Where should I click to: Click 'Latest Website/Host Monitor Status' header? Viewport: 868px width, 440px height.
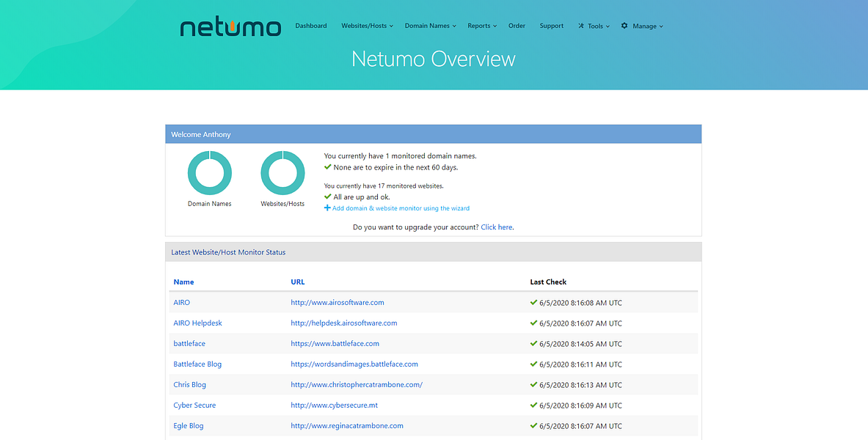pos(434,252)
